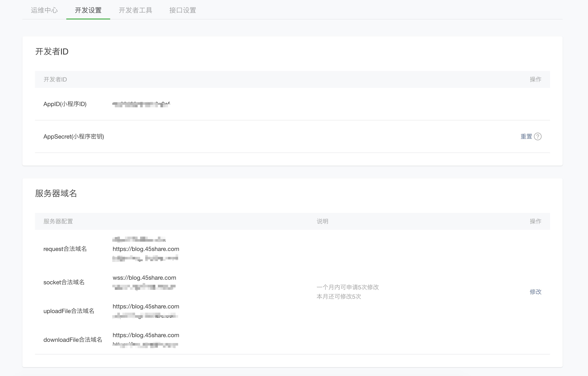Open the 开发者工具 tab
This screenshot has height=376, width=588.
pyautogui.click(x=135, y=10)
